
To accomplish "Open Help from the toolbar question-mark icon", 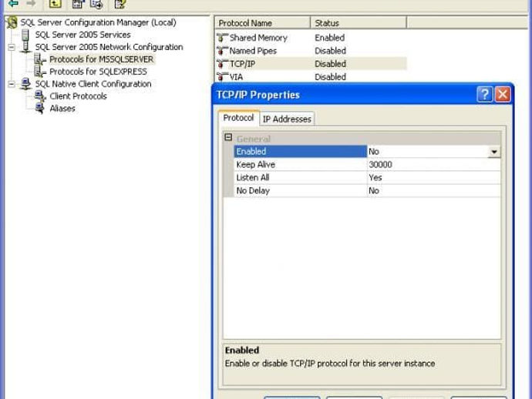I will pyautogui.click(x=120, y=4).
